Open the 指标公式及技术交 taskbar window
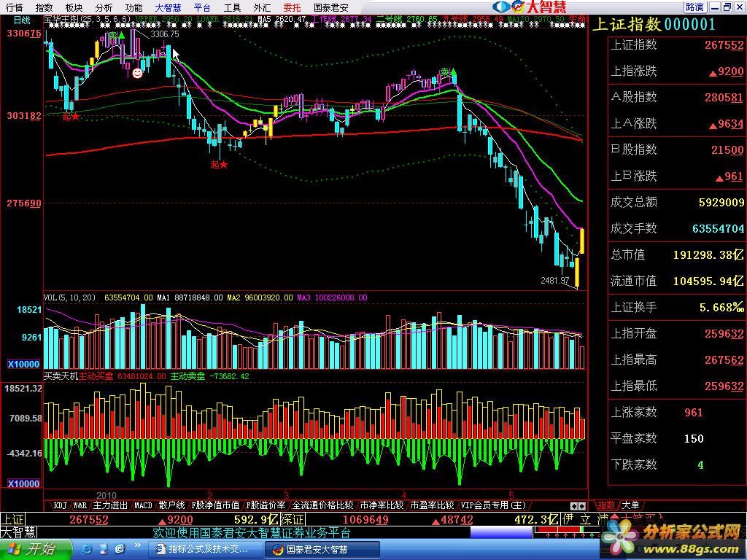The height and width of the screenshot is (560, 747). [206, 550]
